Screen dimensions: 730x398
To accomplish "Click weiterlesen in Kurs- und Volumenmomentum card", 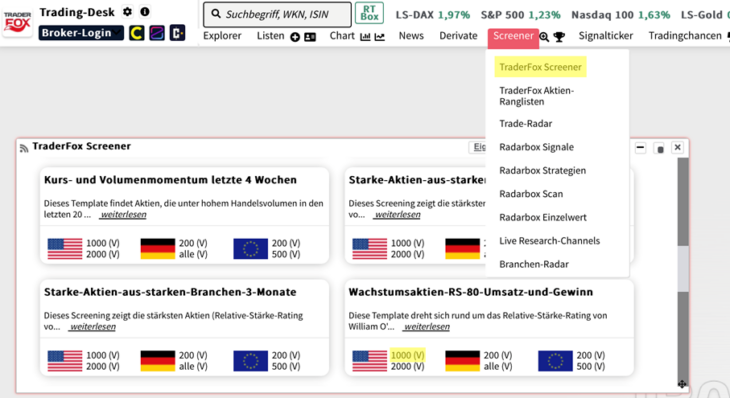I will pyautogui.click(x=123, y=215).
